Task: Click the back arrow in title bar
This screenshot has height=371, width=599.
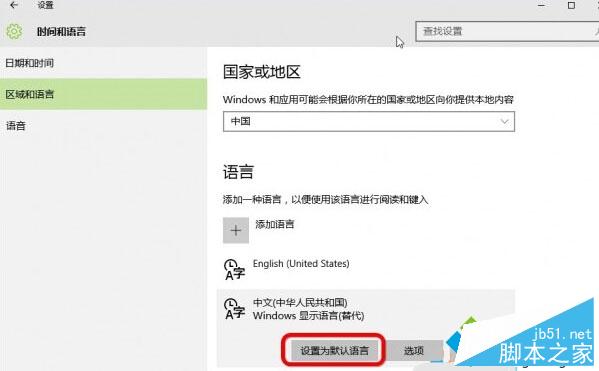Action: click(x=14, y=5)
